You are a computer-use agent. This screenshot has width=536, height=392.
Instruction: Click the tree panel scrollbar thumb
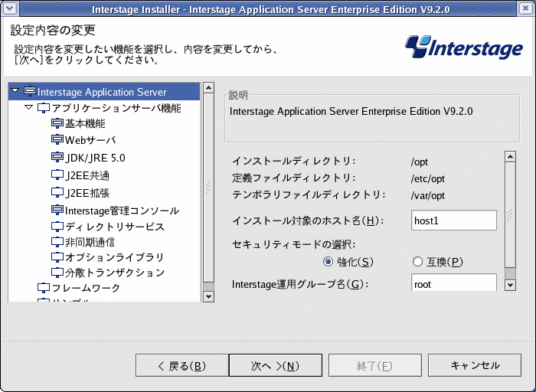click(x=208, y=188)
